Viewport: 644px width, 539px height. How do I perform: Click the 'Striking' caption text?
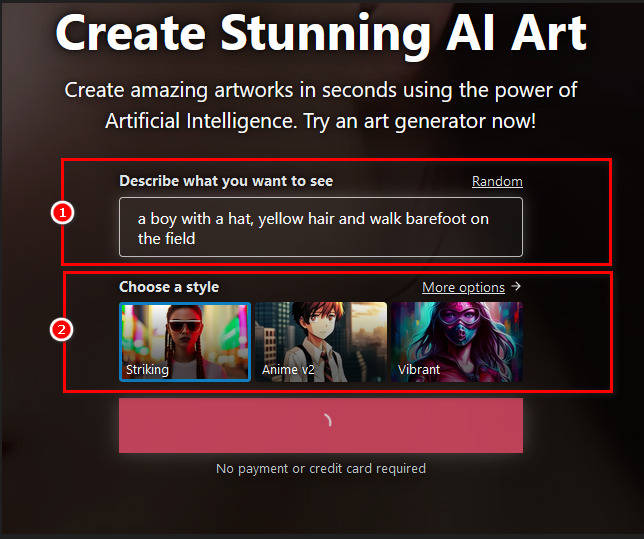(147, 370)
